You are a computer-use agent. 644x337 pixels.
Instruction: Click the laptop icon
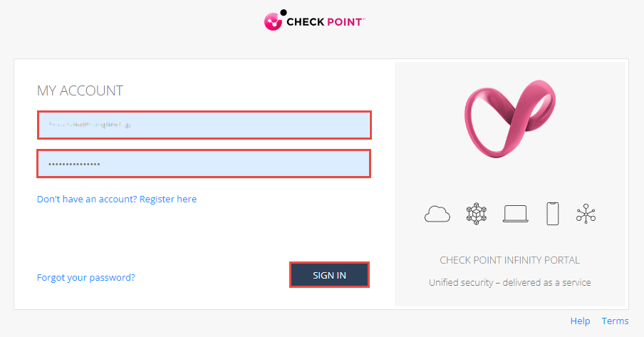tap(515, 214)
